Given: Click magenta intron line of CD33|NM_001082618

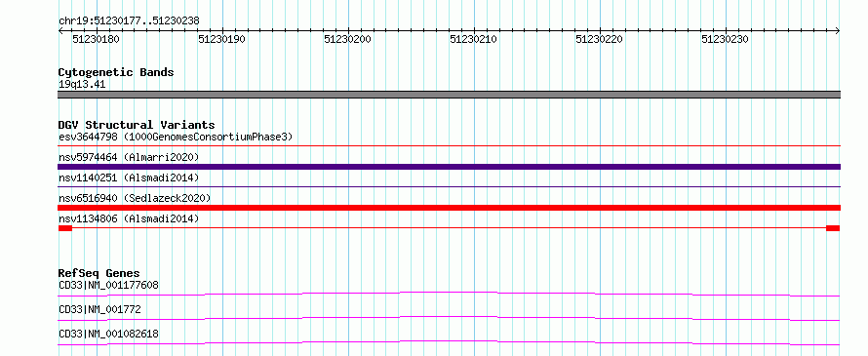Looking at the screenshot, I should (x=449, y=342).
